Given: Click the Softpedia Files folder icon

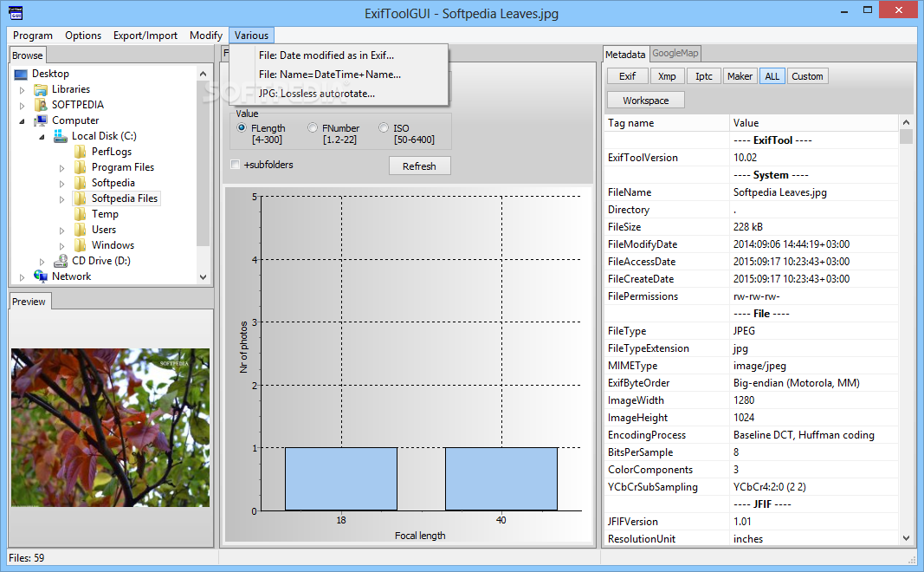Looking at the screenshot, I should [x=81, y=198].
